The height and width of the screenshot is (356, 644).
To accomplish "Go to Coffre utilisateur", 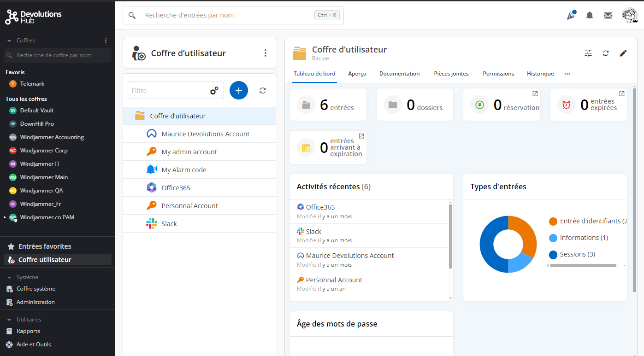I will 58,260.
